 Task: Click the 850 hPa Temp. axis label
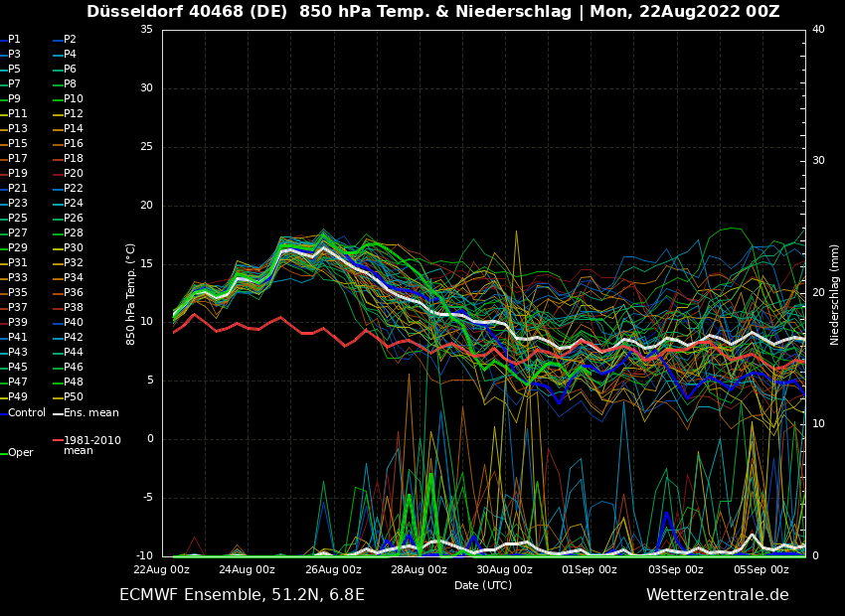pos(131,294)
